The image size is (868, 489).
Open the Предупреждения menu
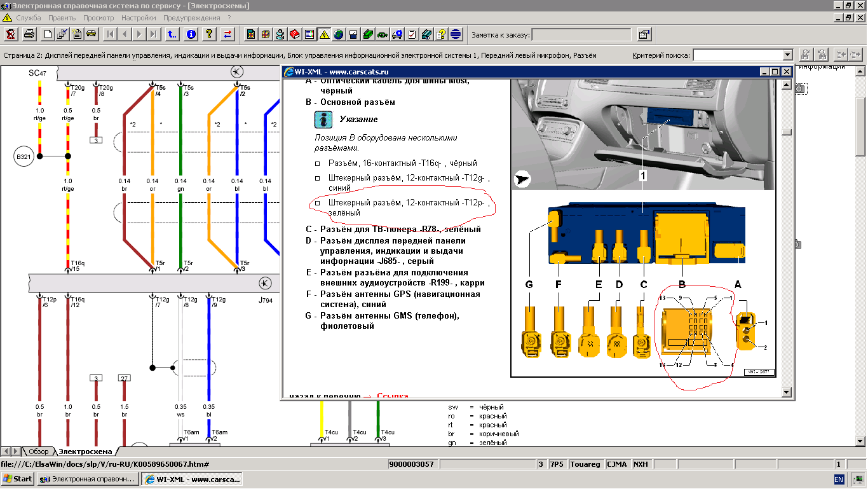click(x=193, y=18)
